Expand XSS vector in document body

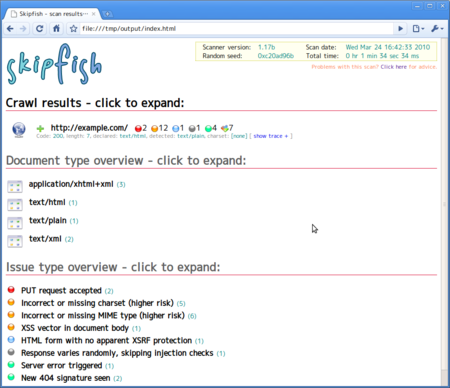click(x=75, y=328)
